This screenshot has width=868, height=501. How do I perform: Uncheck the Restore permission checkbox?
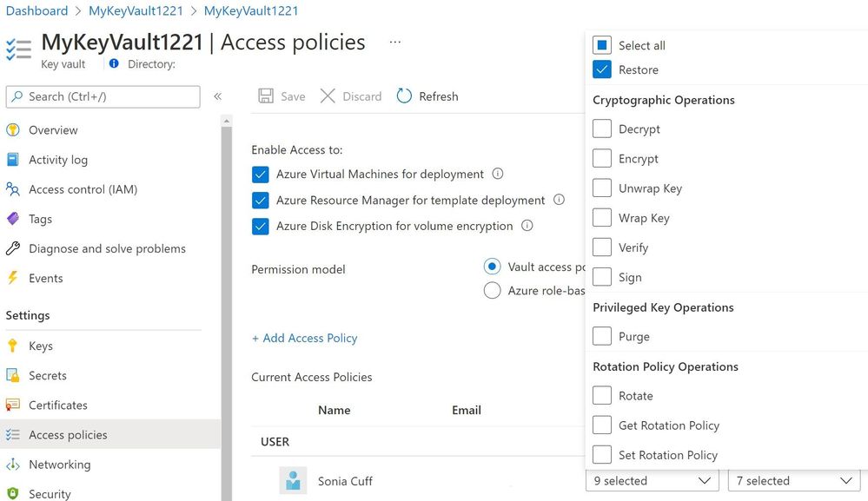602,69
